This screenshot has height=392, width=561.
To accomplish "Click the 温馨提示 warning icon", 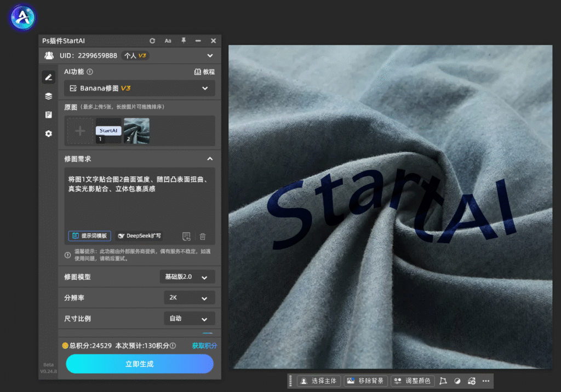I will coord(67,255).
